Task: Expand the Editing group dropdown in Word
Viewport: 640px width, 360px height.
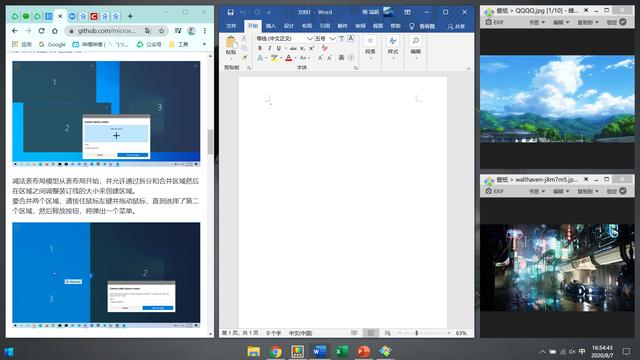Action: coord(416,49)
